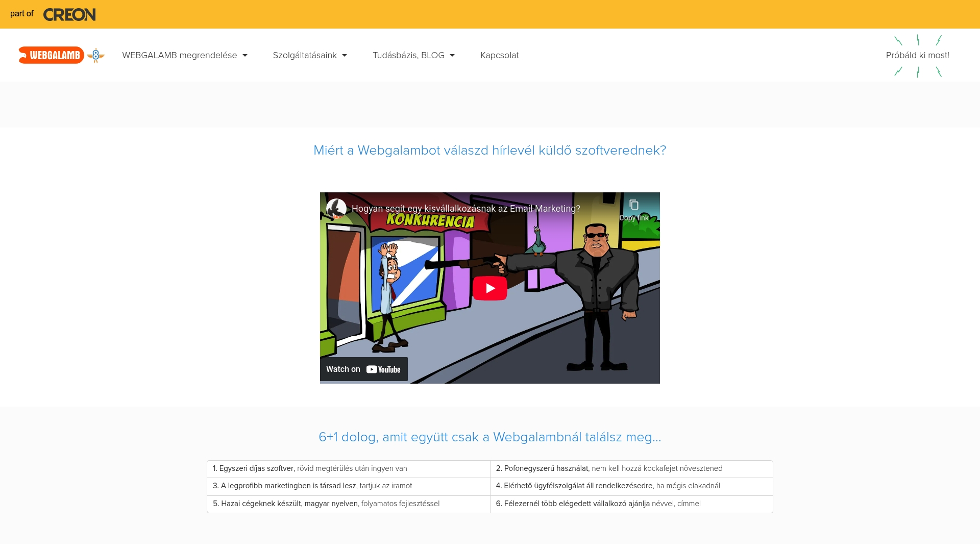Select the Kapcsolat menu item

(x=499, y=55)
